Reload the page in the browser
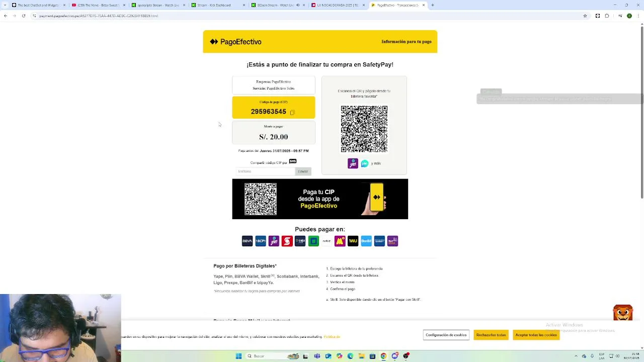This screenshot has width=644, height=362. tap(23, 16)
